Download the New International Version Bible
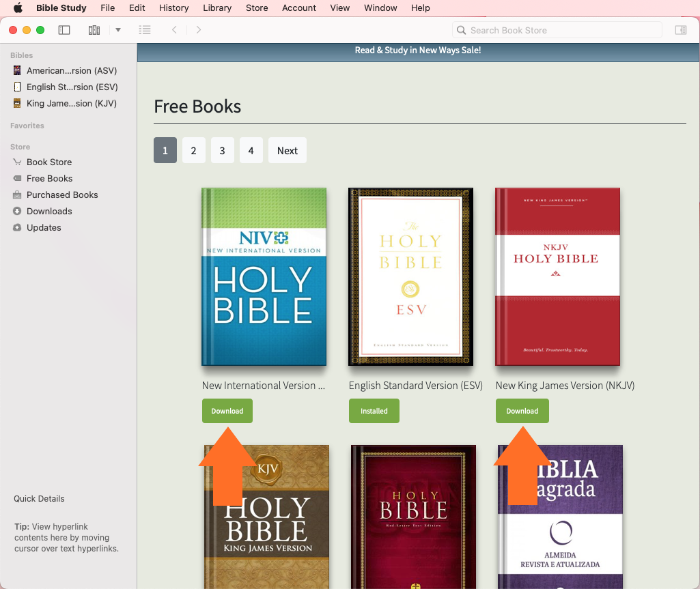Image resolution: width=700 pixels, height=589 pixels. pyautogui.click(x=227, y=411)
